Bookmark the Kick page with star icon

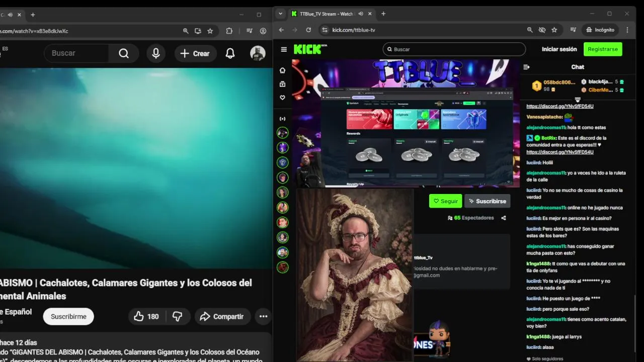click(x=554, y=30)
